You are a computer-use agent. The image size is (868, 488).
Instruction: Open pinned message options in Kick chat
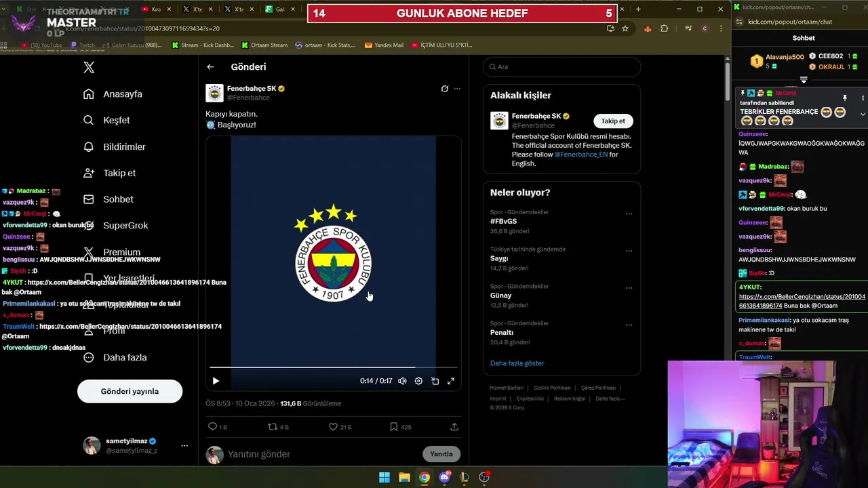(x=863, y=98)
